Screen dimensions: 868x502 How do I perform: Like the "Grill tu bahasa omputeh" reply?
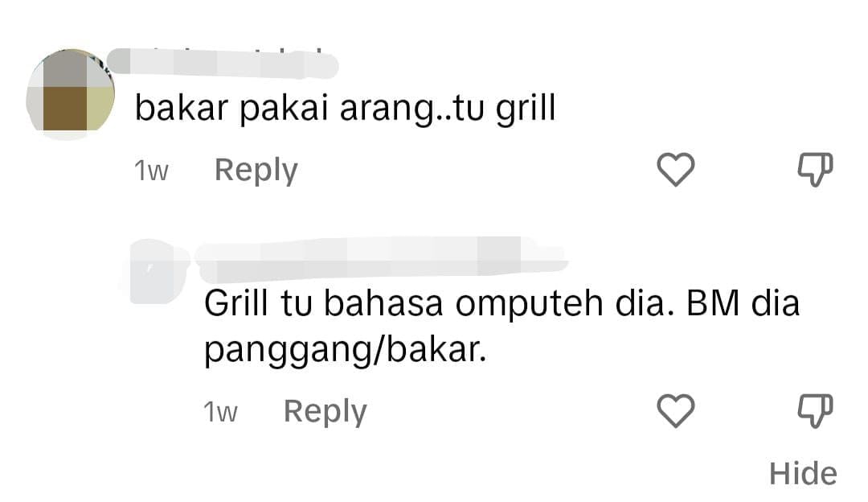click(675, 410)
